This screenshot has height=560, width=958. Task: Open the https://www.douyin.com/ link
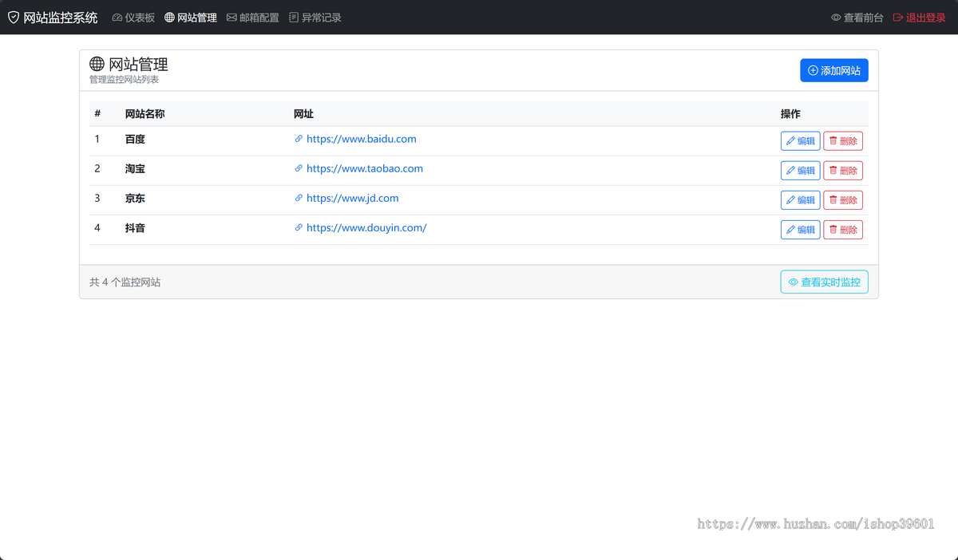click(x=366, y=227)
